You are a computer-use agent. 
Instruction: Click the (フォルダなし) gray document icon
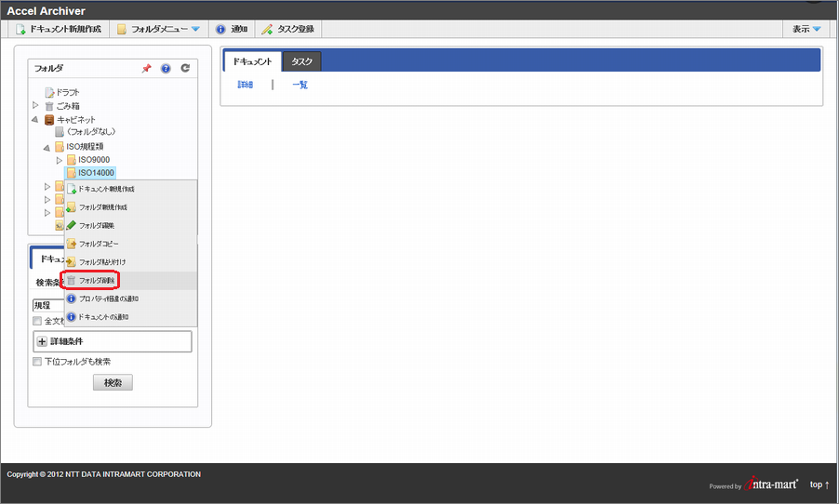(60, 132)
